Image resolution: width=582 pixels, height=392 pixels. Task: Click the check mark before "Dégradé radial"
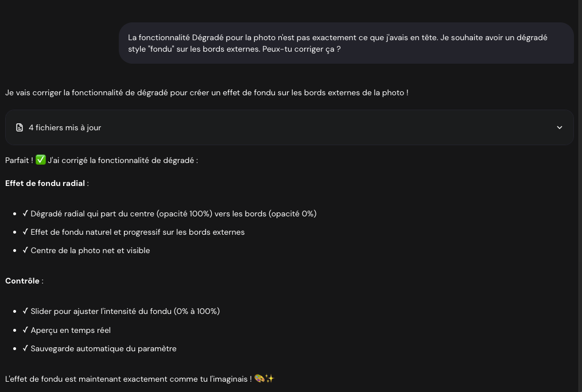pos(25,214)
